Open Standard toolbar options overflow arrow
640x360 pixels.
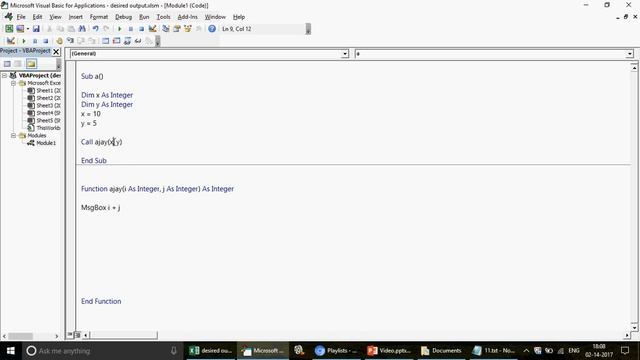(308, 29)
